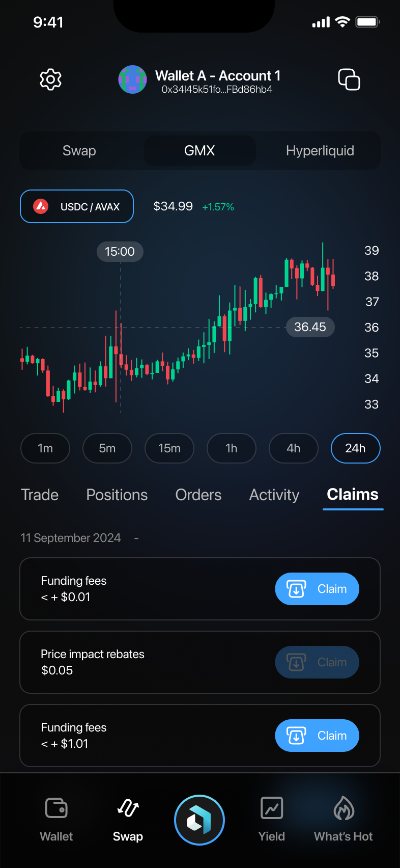Screen dimensions: 400x868
Task: Switch to the Hyperliquid tab
Action: [x=320, y=151]
